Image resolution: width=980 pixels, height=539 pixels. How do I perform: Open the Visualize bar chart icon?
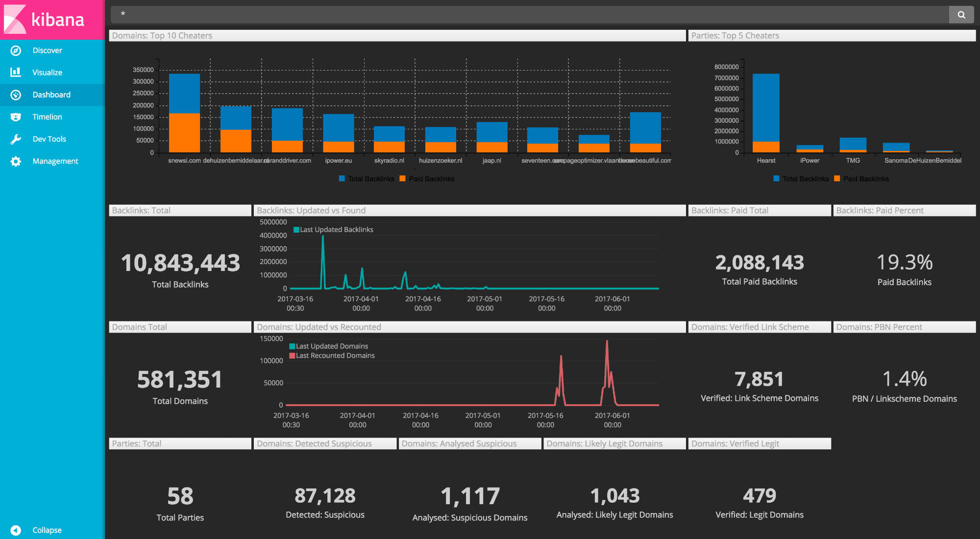(16, 73)
